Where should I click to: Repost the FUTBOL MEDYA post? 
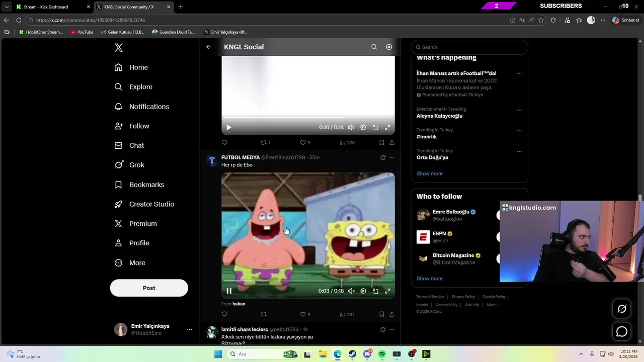click(x=264, y=315)
